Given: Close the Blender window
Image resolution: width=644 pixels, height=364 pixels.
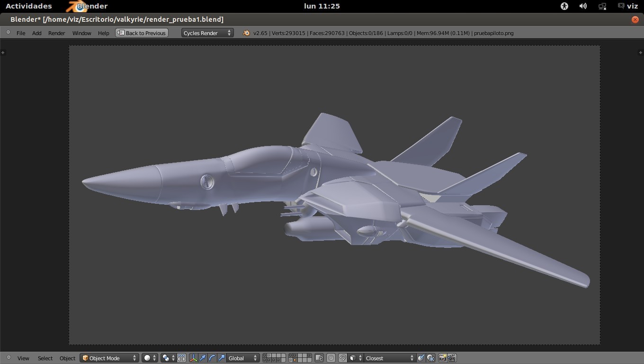Looking at the screenshot, I should click(x=635, y=19).
